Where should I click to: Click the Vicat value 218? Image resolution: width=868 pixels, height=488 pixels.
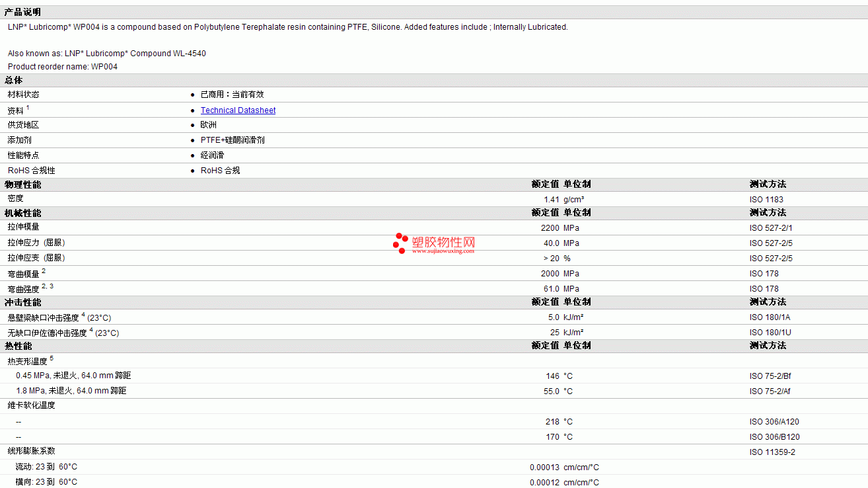coord(553,422)
